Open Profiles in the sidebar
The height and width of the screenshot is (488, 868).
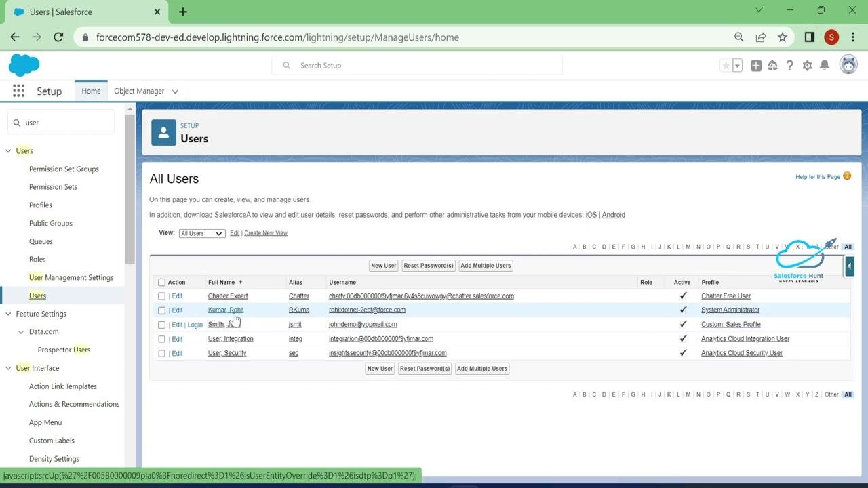click(41, 205)
